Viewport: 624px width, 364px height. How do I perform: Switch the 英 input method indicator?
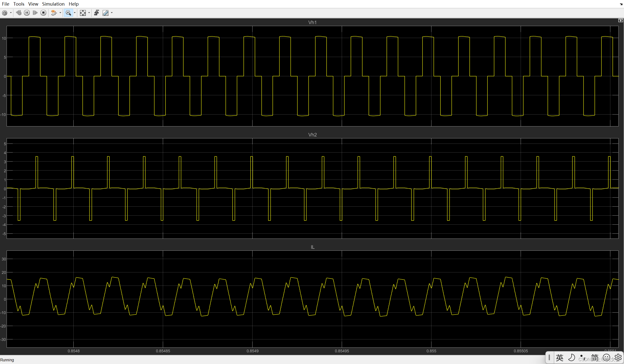(x=560, y=358)
